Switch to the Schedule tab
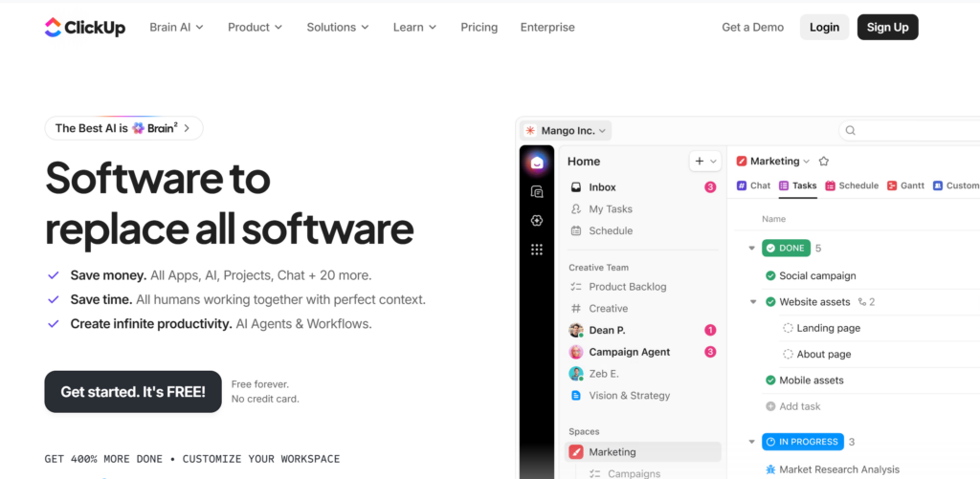Image resolution: width=980 pixels, height=479 pixels. coord(852,185)
